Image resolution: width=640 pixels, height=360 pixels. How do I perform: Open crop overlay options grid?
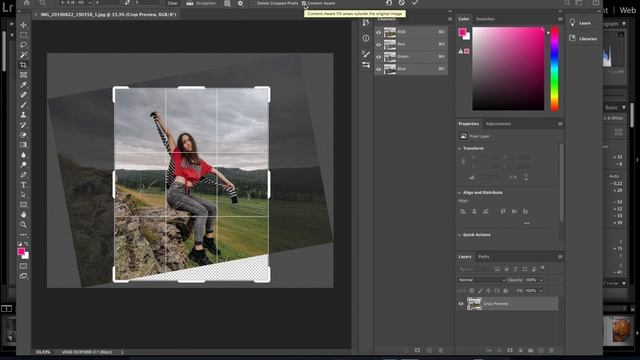pyautogui.click(x=227, y=3)
